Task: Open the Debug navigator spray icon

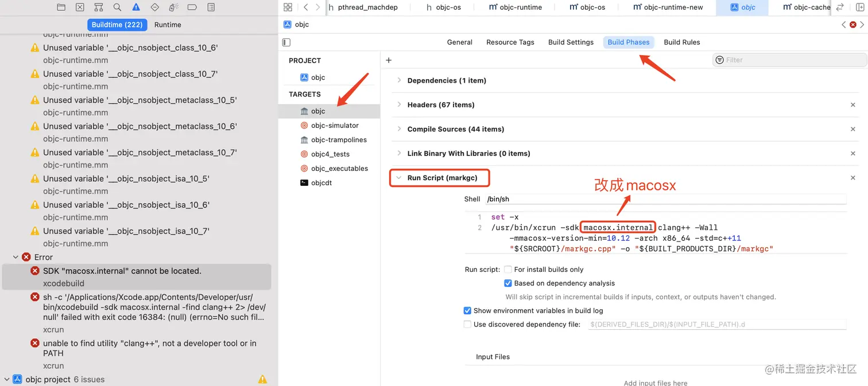Action: pyautogui.click(x=173, y=7)
